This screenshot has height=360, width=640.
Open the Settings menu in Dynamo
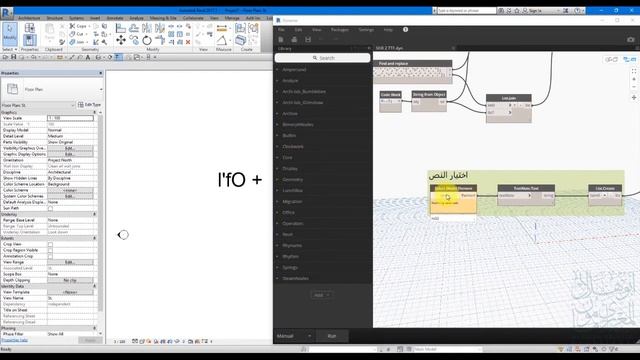tap(366, 30)
